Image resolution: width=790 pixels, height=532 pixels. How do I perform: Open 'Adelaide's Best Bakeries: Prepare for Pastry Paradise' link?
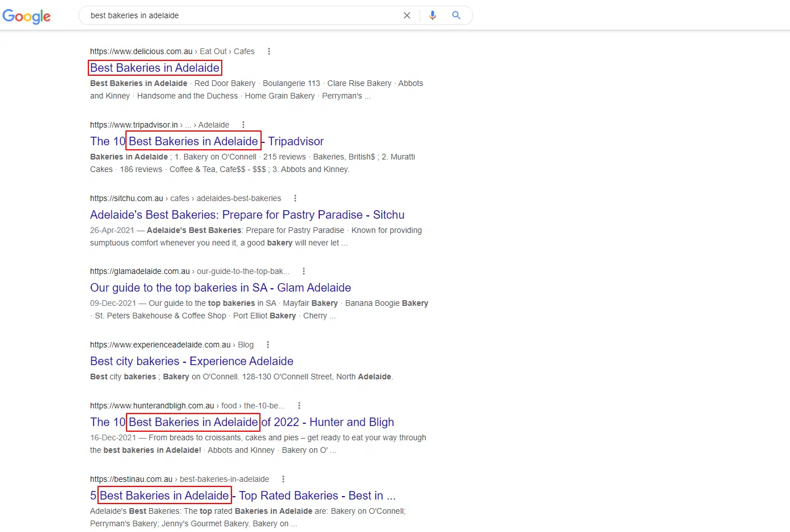(x=247, y=215)
